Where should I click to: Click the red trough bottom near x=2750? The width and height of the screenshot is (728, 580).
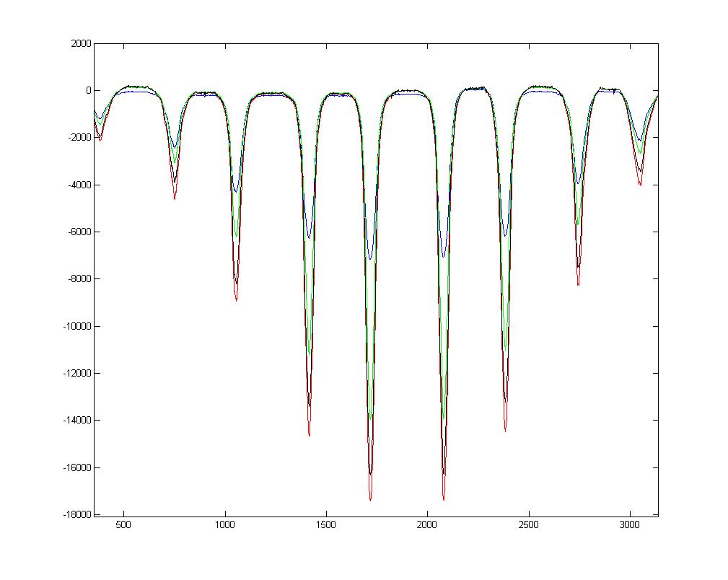578,285
